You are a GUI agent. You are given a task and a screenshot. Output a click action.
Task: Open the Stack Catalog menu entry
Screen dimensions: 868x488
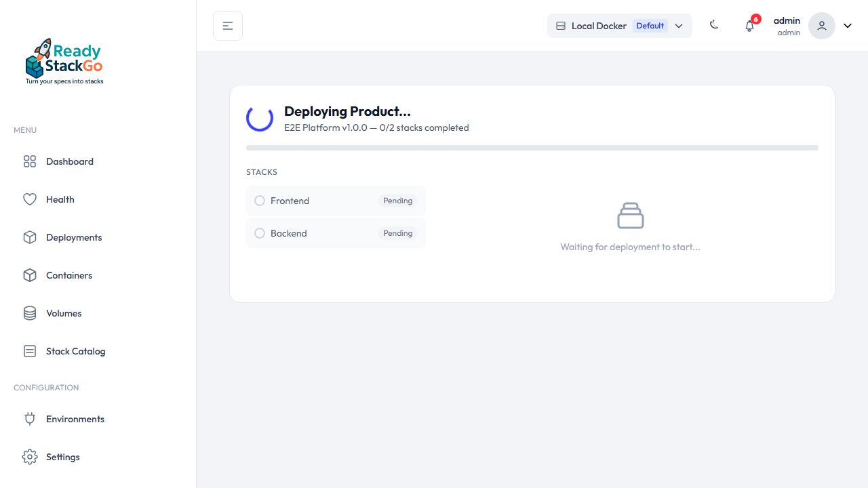75,351
